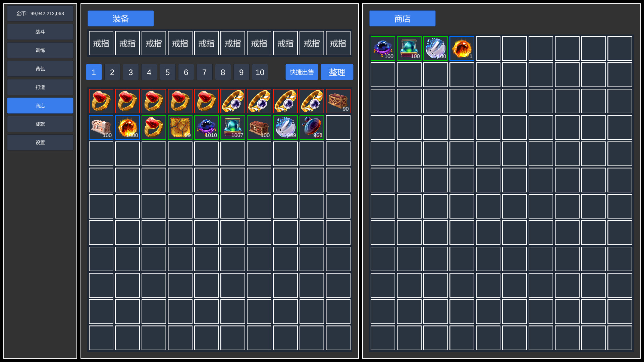Select the treasure chest with quantity 90
The image size is (644, 362).
point(338,101)
